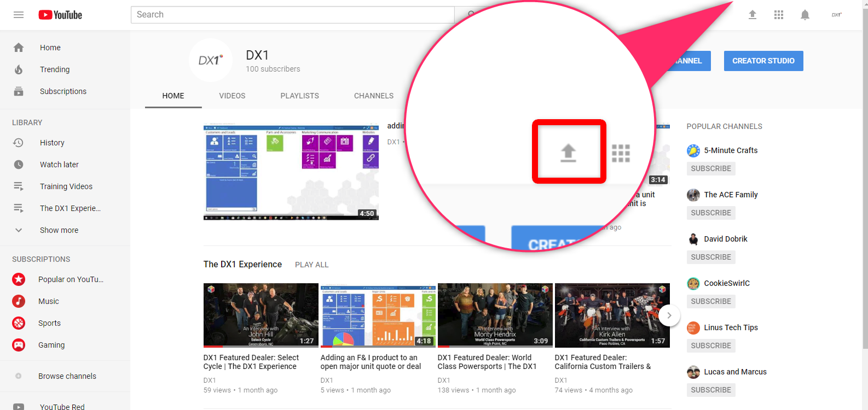This screenshot has height=410, width=868.
Task: Switch to the HOME channel tab
Action: click(173, 96)
